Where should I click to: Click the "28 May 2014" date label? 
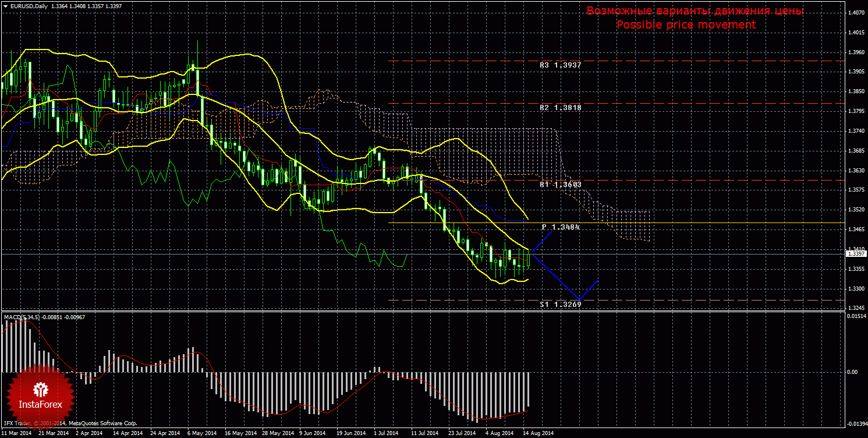(277, 433)
